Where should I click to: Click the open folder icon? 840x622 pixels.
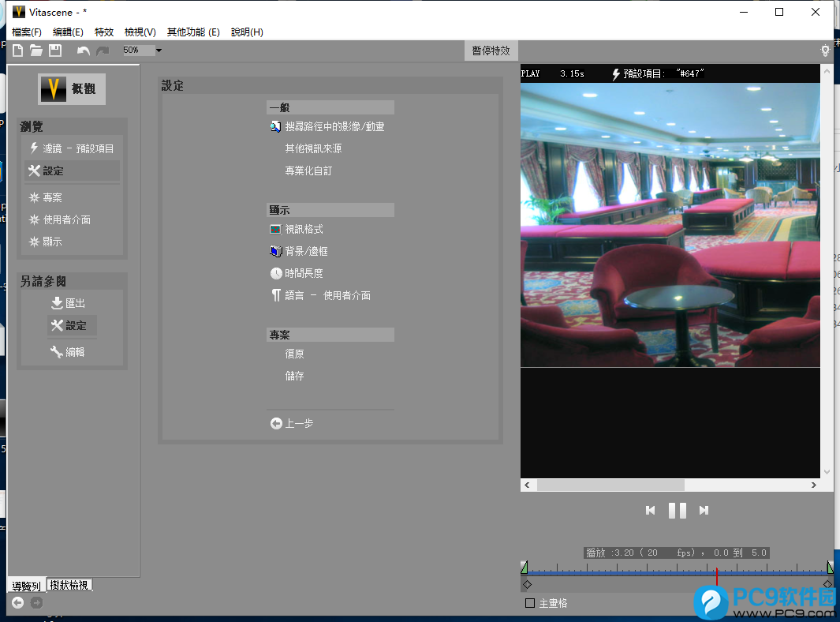pyautogui.click(x=36, y=51)
